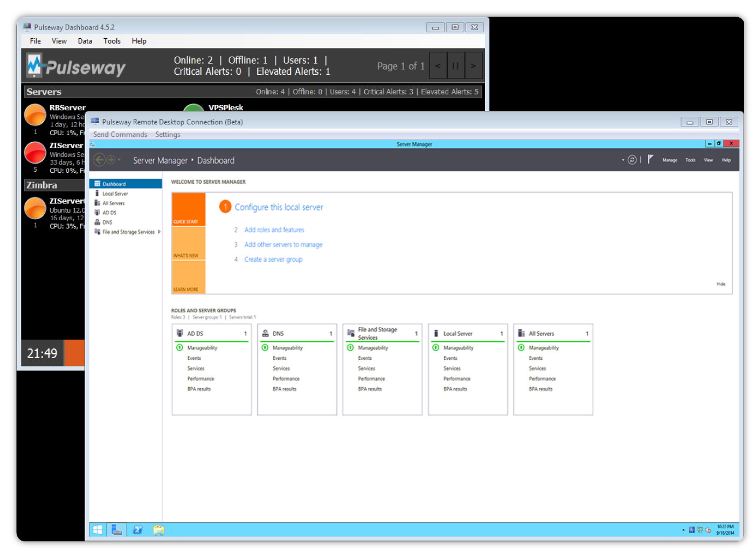
Task: Open the Tools menu in Pulseway Dashboard
Action: click(112, 41)
